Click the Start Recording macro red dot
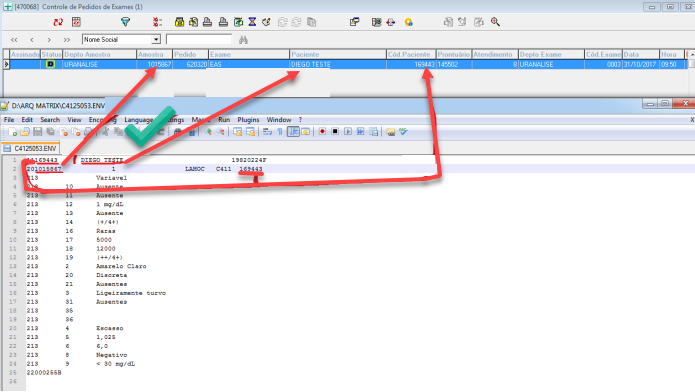The height and width of the screenshot is (392, 695). point(322,132)
